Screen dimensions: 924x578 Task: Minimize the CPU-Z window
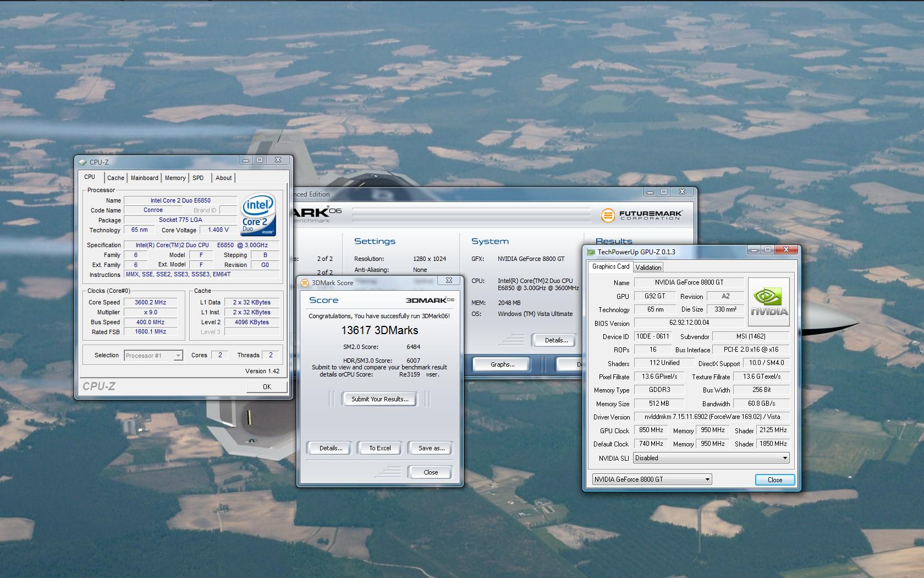click(246, 160)
